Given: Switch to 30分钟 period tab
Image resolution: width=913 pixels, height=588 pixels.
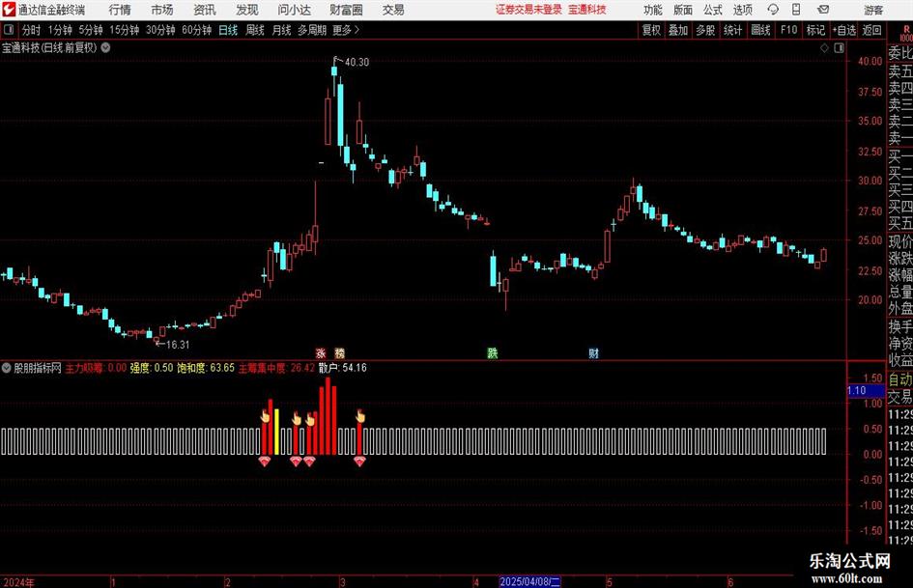Looking at the screenshot, I should pos(160,30).
